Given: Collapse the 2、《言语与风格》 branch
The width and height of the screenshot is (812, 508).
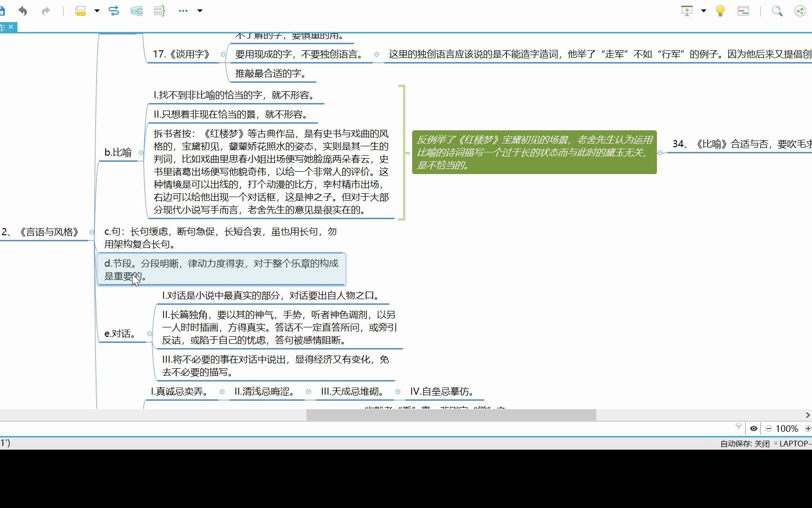Looking at the screenshot, I should 92,232.
